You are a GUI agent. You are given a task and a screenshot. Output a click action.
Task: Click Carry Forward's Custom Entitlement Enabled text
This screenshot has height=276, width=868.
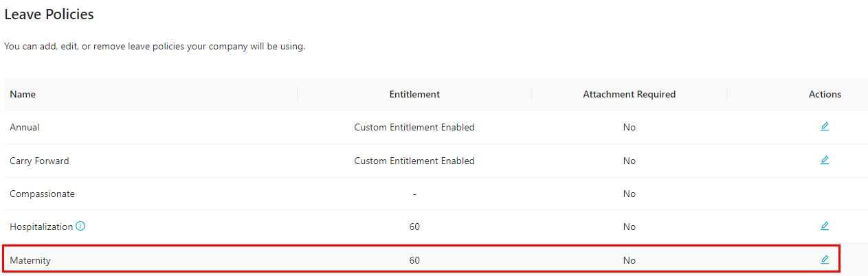414,161
